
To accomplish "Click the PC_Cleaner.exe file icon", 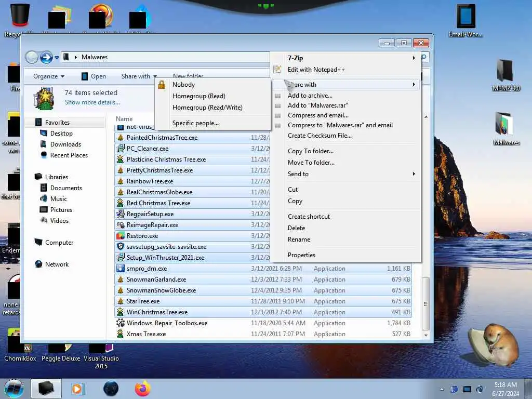I will (120, 148).
